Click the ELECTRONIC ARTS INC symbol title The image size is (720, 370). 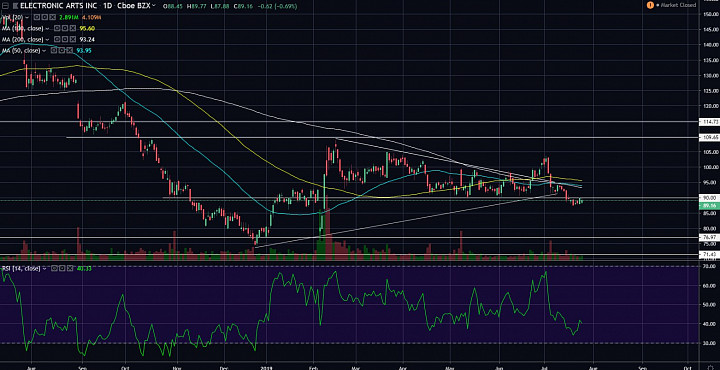coord(58,6)
